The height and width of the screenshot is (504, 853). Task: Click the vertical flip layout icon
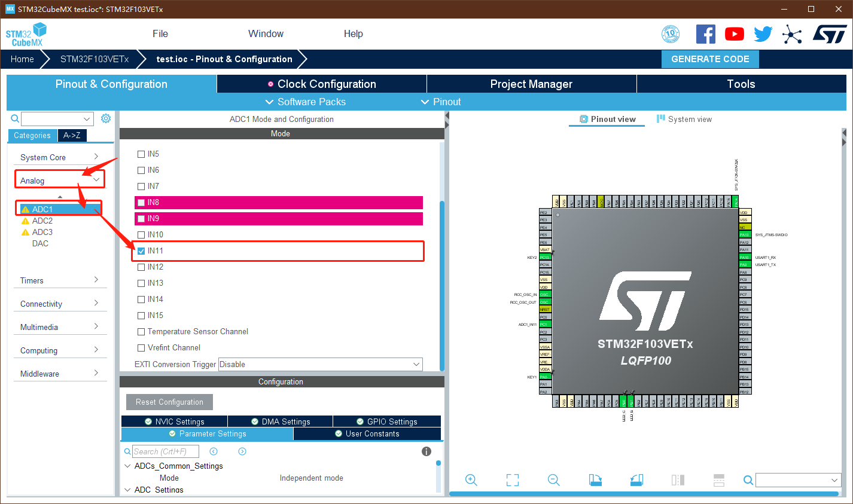click(x=678, y=480)
